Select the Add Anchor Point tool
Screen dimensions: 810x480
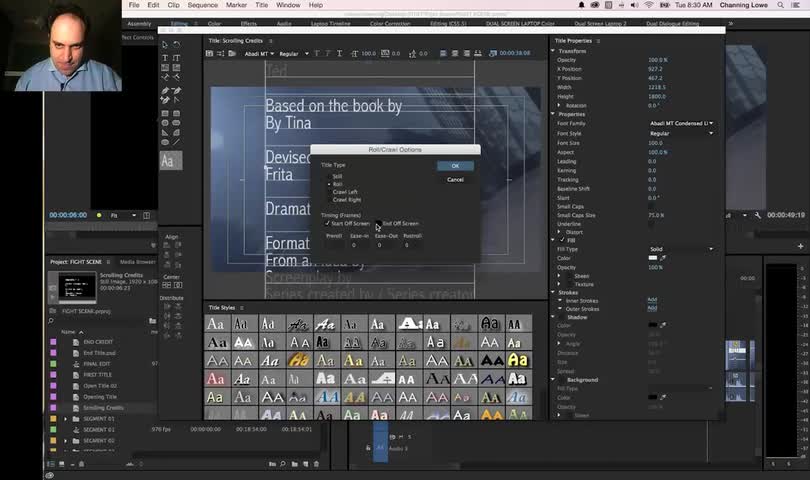coord(165,100)
